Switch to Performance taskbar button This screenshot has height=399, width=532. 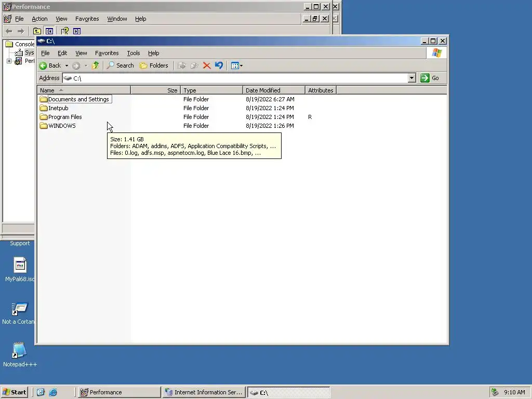119,392
